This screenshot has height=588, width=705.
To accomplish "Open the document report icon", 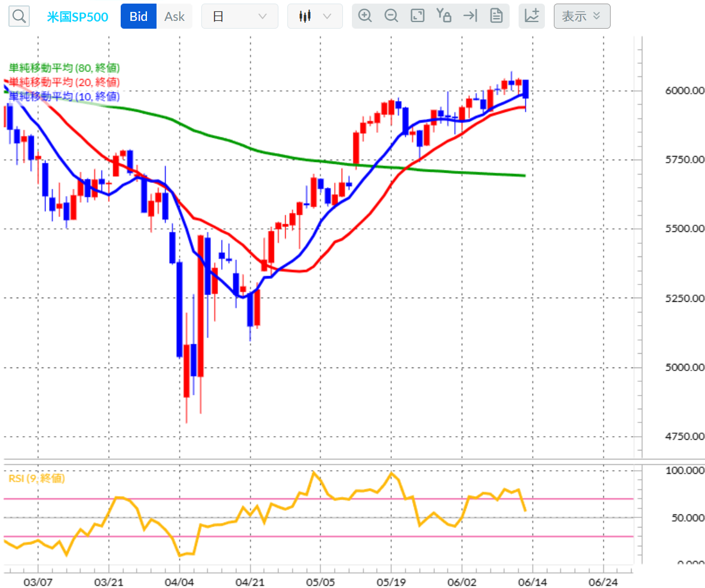I will coord(496,16).
